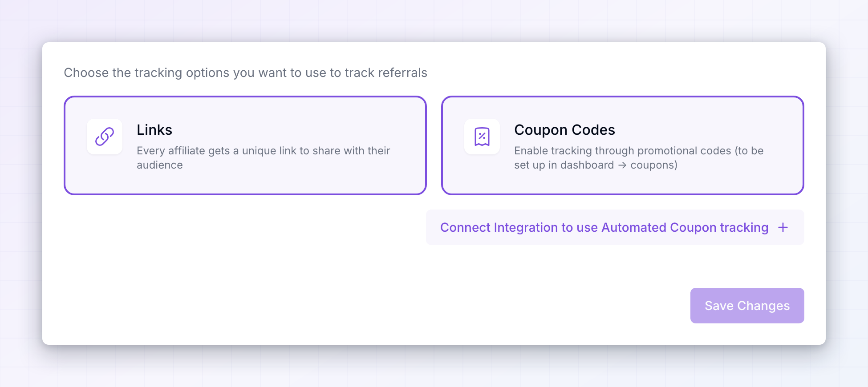Open the Connect Integration link text
This screenshot has width=868, height=387.
[604, 227]
